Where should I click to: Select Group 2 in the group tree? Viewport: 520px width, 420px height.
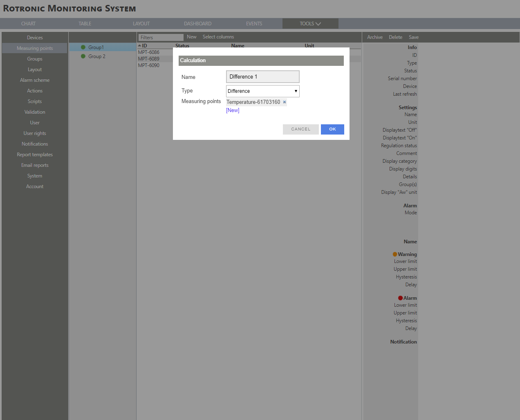tap(97, 56)
